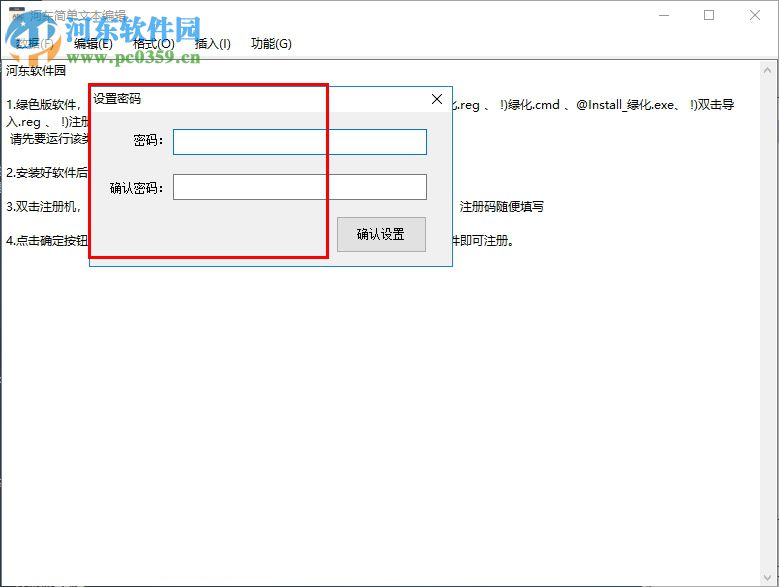Click the line starting 3.双击注册机
779x587 pixels.
pos(43,207)
